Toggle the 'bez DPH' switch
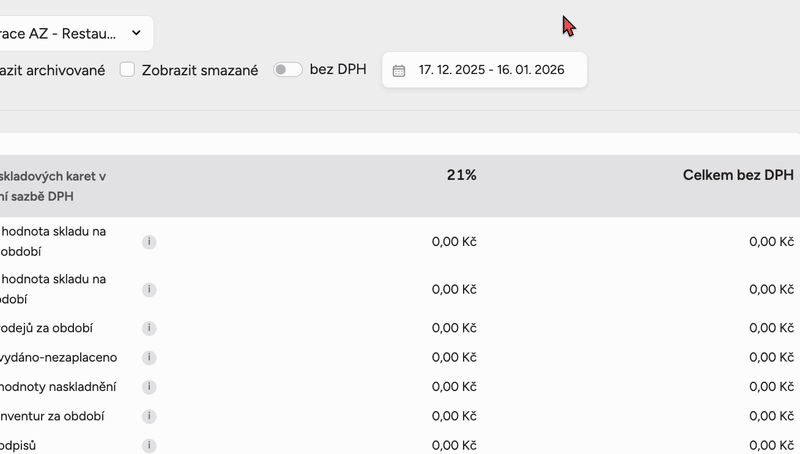 click(288, 70)
